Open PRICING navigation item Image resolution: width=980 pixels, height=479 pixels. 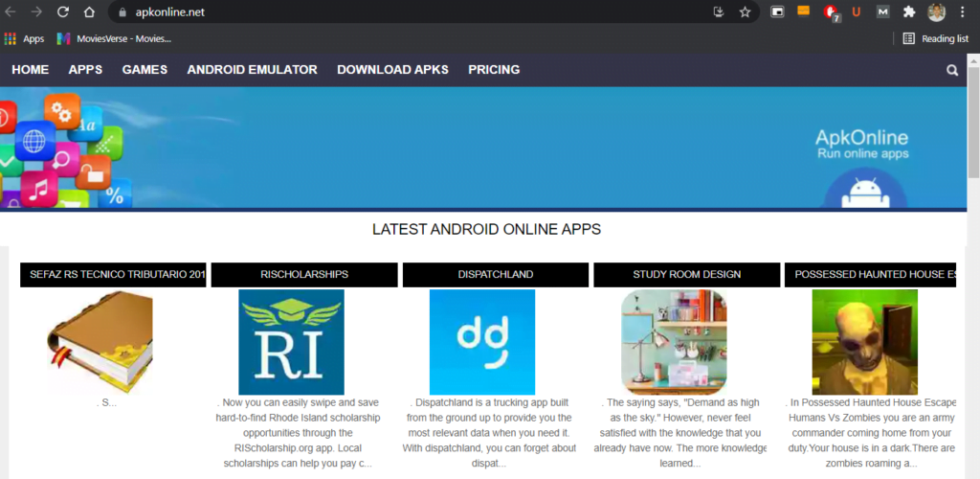(x=494, y=70)
